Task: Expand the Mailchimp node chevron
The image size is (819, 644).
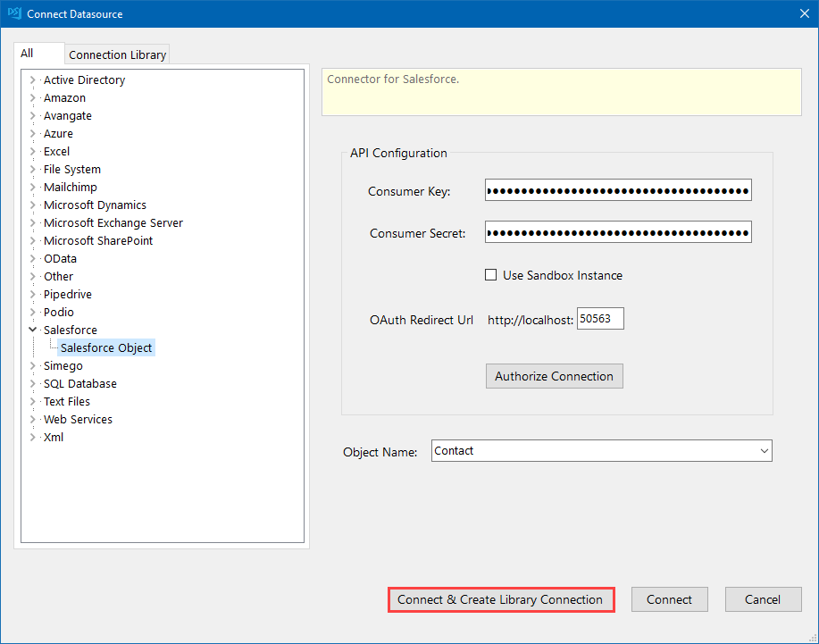Action: pyautogui.click(x=32, y=187)
